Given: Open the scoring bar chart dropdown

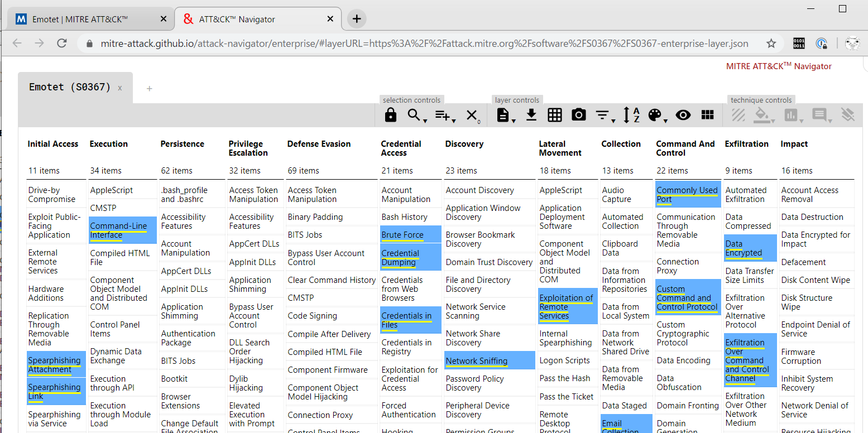Looking at the screenshot, I should click(x=793, y=115).
